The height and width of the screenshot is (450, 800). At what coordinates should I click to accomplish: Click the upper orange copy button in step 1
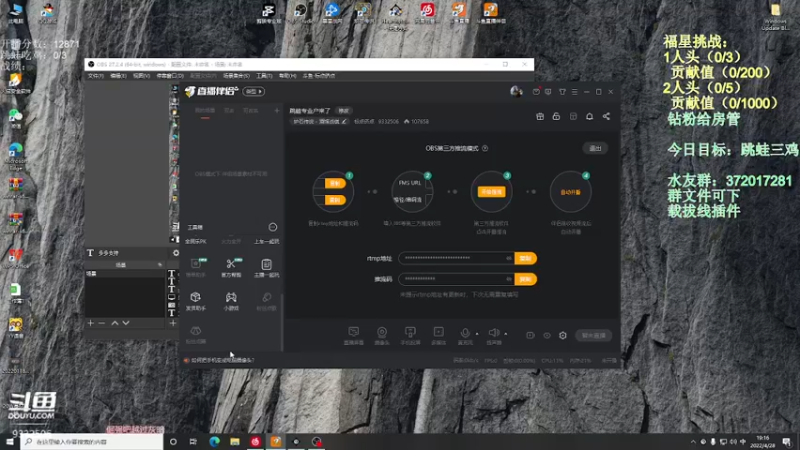[335, 183]
